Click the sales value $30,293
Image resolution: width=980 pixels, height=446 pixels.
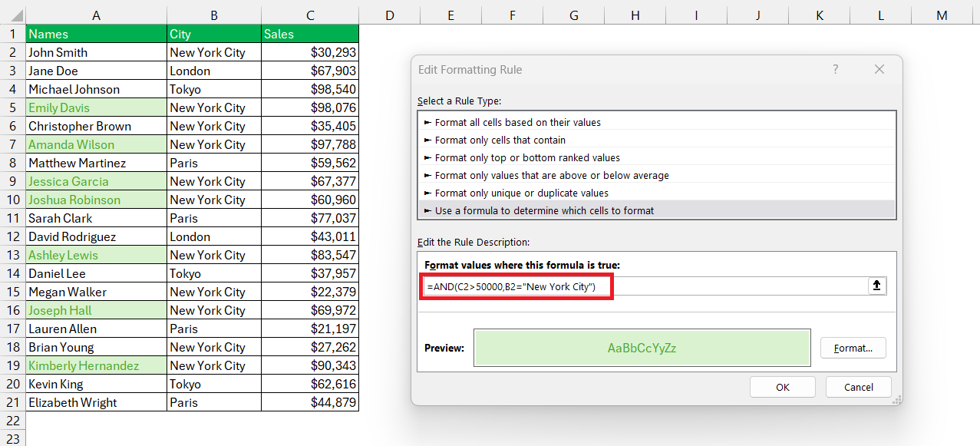point(310,52)
